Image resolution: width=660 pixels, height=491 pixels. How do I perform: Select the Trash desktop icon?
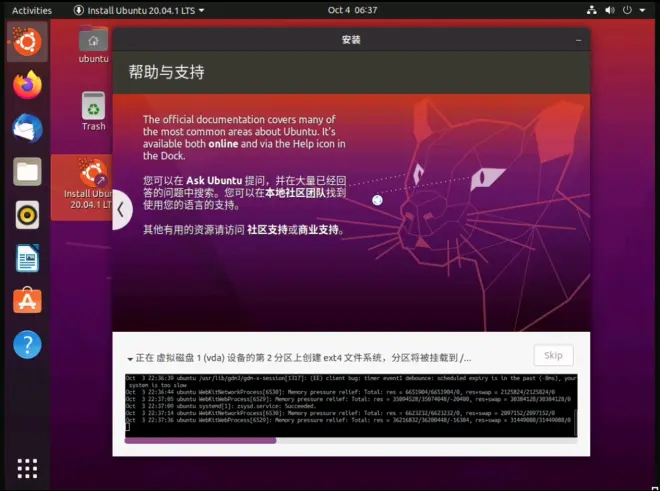(93, 112)
